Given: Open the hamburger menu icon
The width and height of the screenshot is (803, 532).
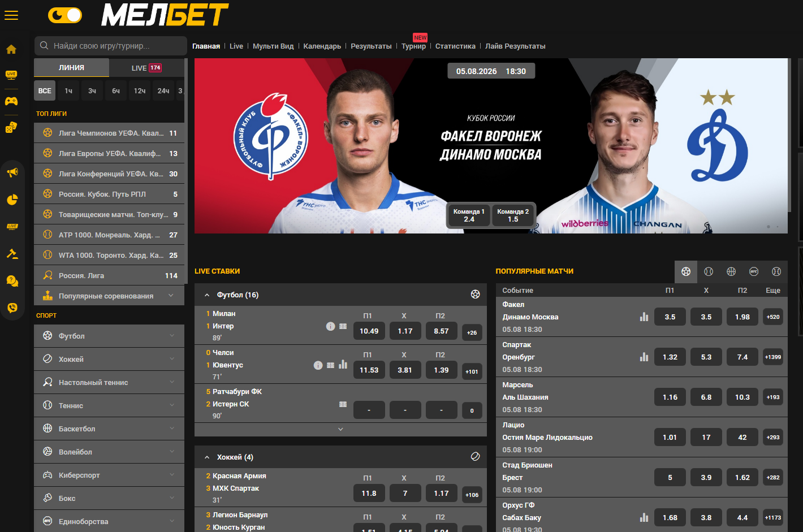Looking at the screenshot, I should tap(11, 15).
